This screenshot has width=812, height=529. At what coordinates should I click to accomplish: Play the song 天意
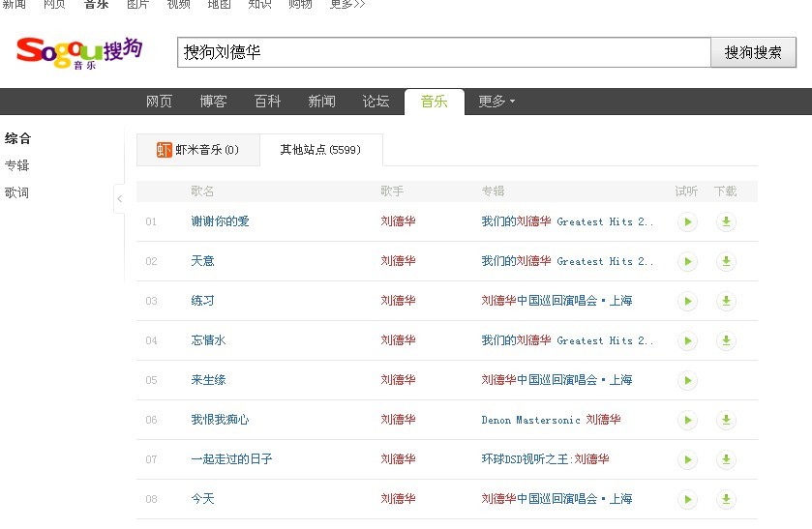pos(687,261)
